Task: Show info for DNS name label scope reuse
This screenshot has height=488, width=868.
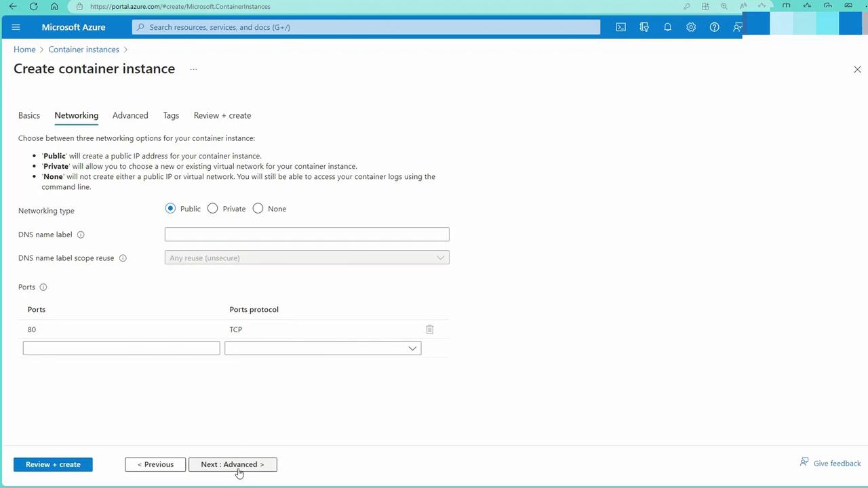Action: click(123, 258)
